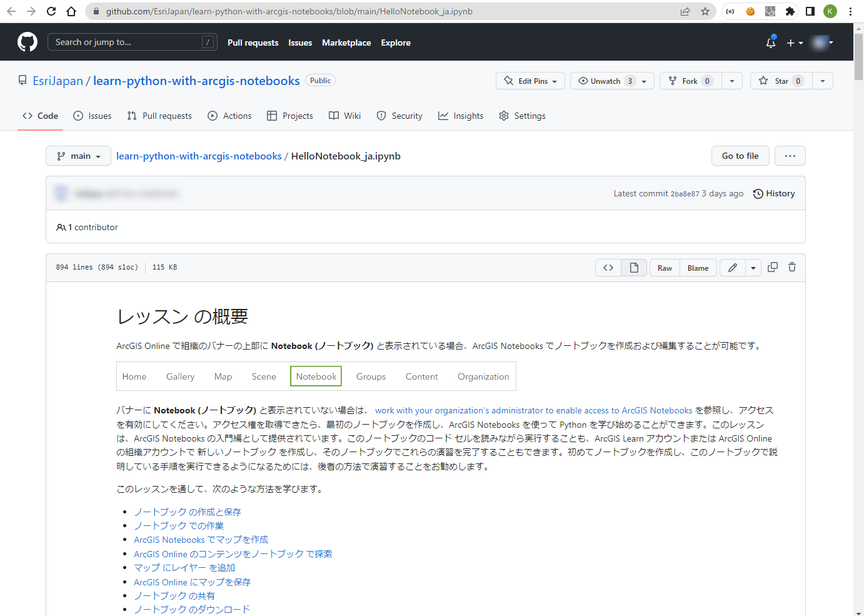Screen dimensions: 864x616
Task: Switch to the Actions tab
Action: coord(229,116)
